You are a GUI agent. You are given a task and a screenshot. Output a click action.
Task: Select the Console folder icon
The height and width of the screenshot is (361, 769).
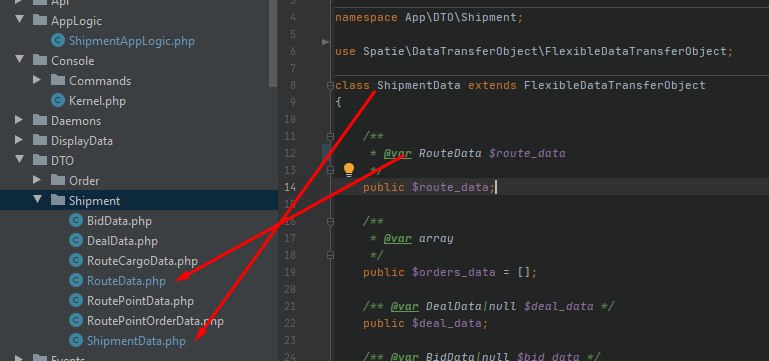tap(40, 60)
